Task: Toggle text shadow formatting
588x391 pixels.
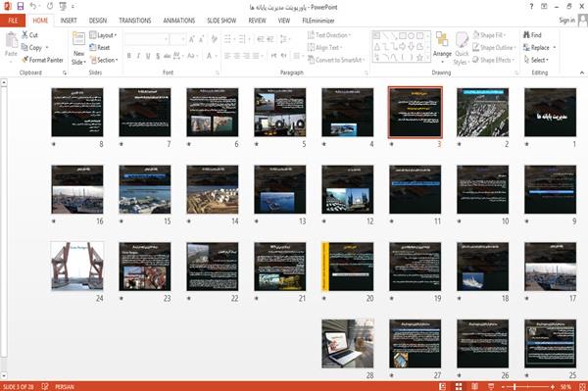Action: click(x=158, y=56)
